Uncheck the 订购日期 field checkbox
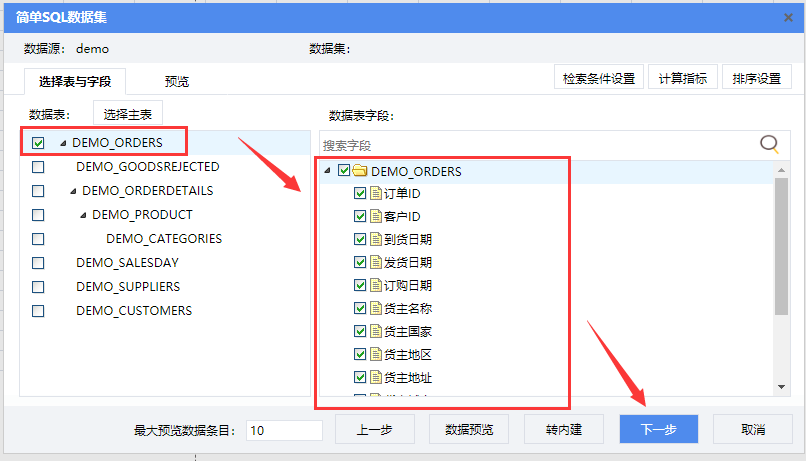Viewport: 806px width, 461px height. click(x=360, y=285)
